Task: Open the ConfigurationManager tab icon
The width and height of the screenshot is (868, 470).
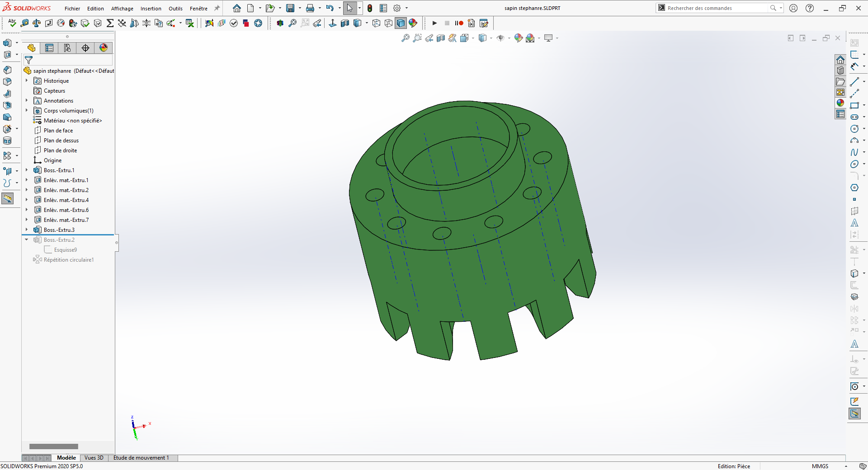Action: coord(67,48)
